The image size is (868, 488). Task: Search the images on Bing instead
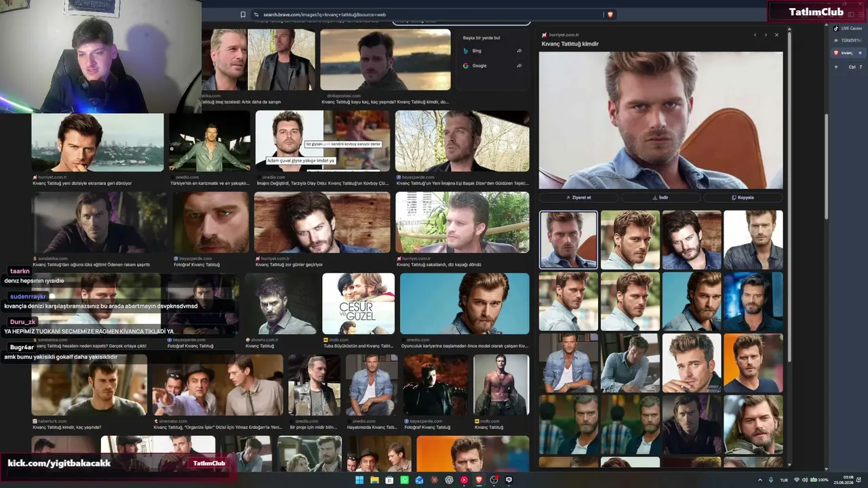[x=492, y=51]
